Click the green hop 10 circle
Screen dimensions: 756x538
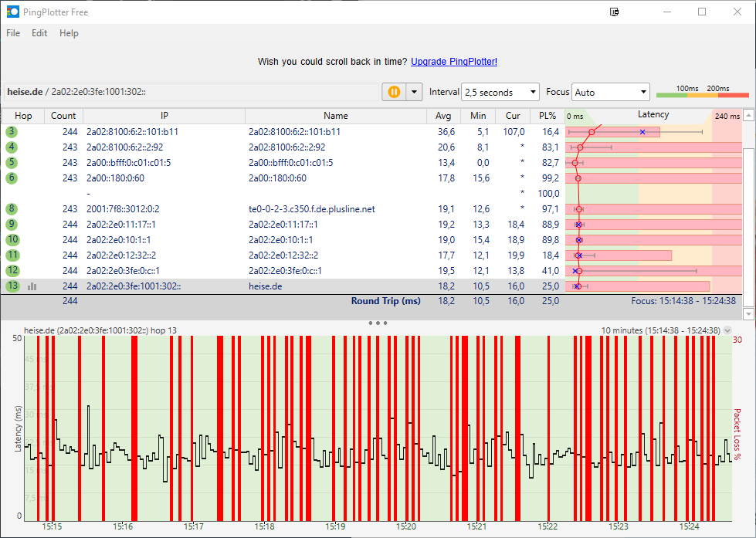[12, 240]
